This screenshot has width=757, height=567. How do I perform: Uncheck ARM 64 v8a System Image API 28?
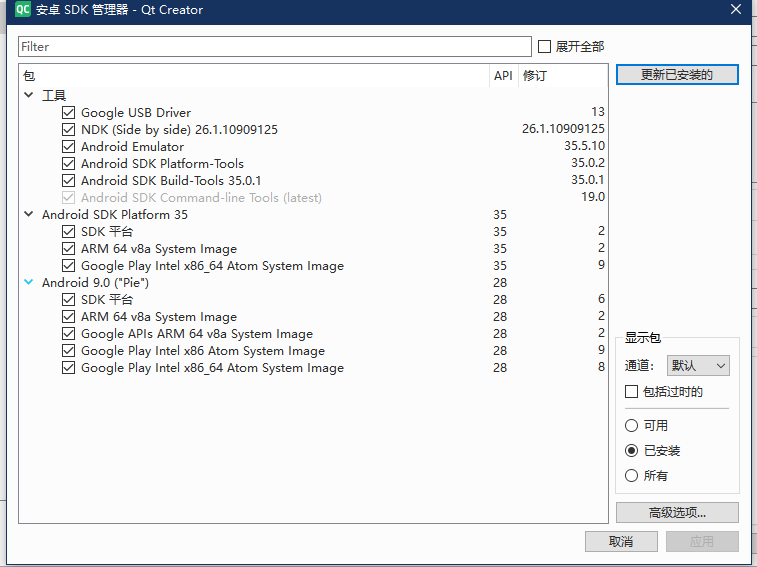click(x=69, y=316)
